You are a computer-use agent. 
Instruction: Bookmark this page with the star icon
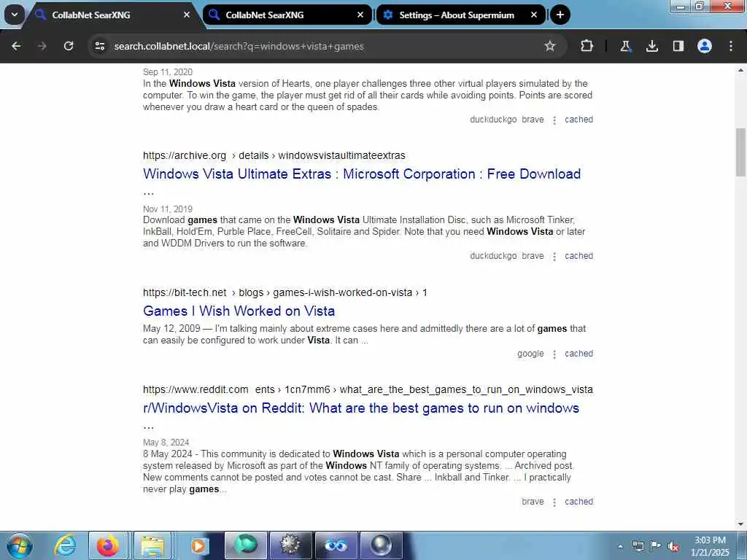tap(550, 46)
